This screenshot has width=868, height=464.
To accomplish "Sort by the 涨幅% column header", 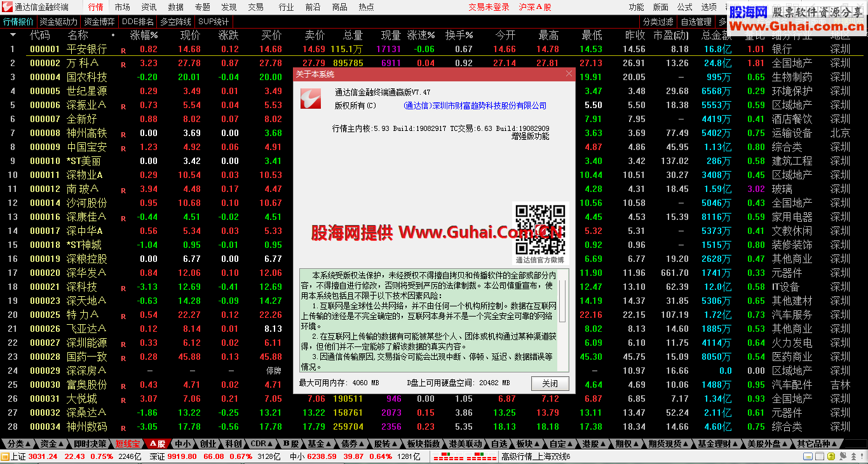I will (144, 35).
